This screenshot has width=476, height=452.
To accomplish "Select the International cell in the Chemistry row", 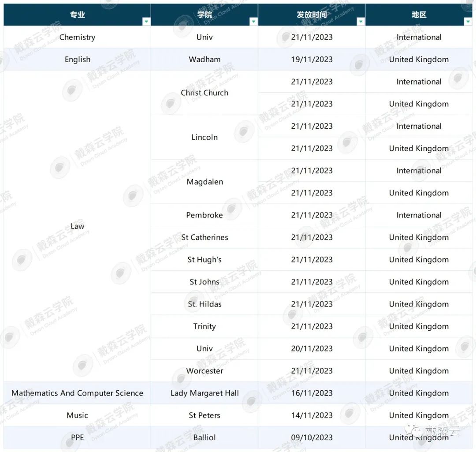I will (x=419, y=37).
